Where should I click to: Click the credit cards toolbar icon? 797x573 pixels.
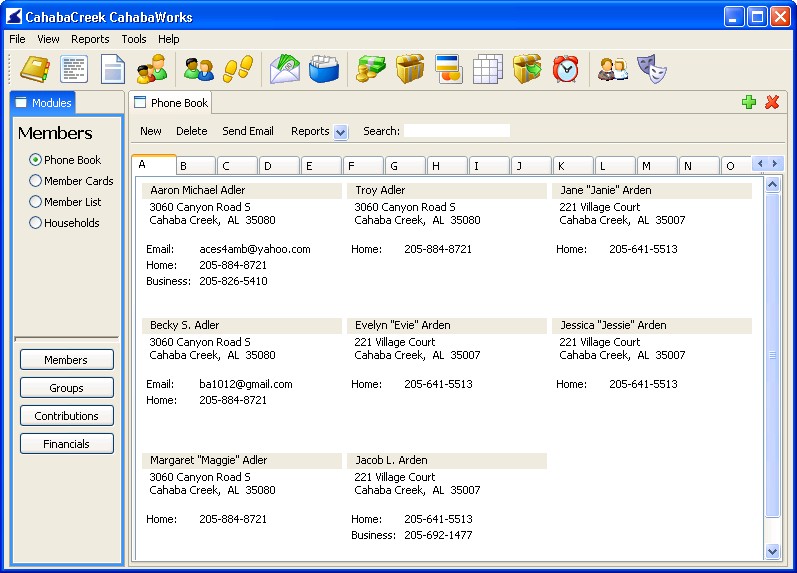(449, 69)
